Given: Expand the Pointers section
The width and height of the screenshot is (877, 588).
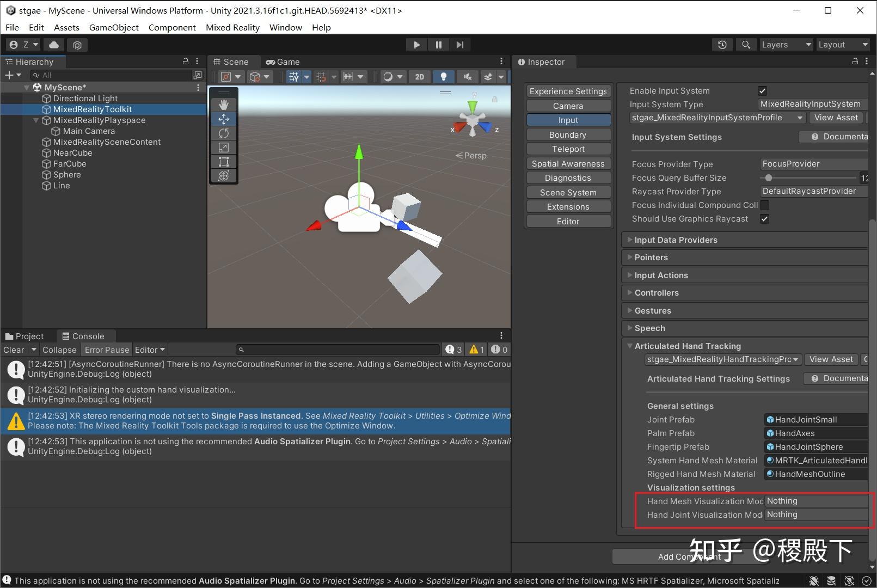Looking at the screenshot, I should point(744,258).
